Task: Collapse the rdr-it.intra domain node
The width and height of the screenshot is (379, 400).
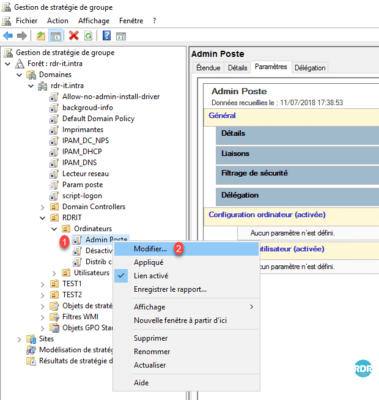Action: tap(31, 86)
